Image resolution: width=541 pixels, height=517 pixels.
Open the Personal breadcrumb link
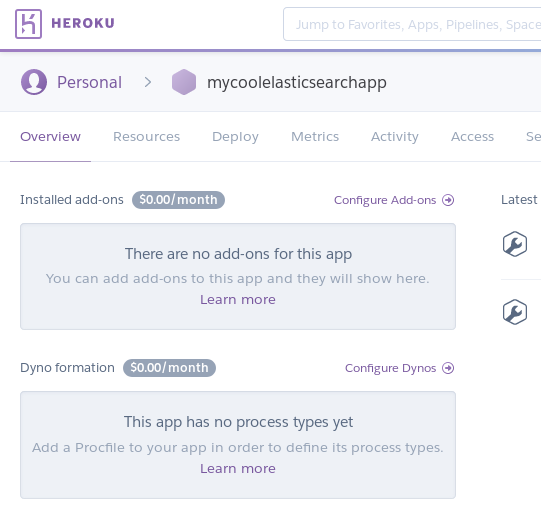[x=89, y=82]
